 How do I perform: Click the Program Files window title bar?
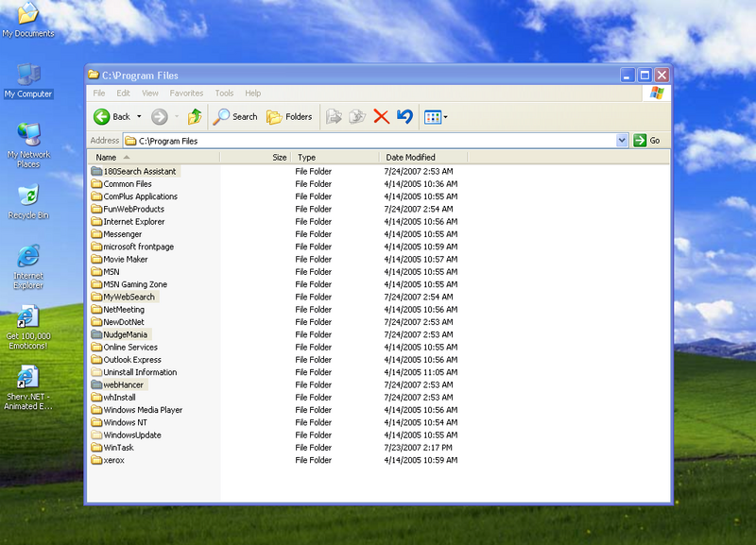tap(352, 76)
